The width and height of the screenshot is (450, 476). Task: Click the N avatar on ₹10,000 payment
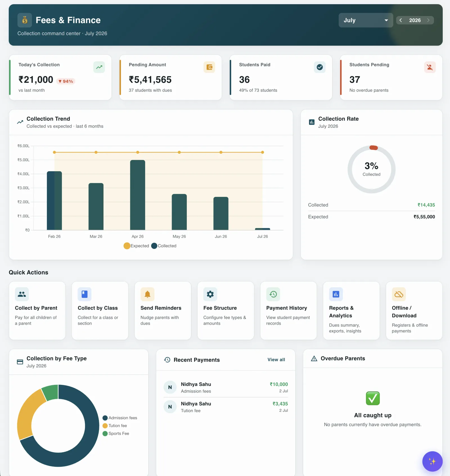click(x=170, y=387)
